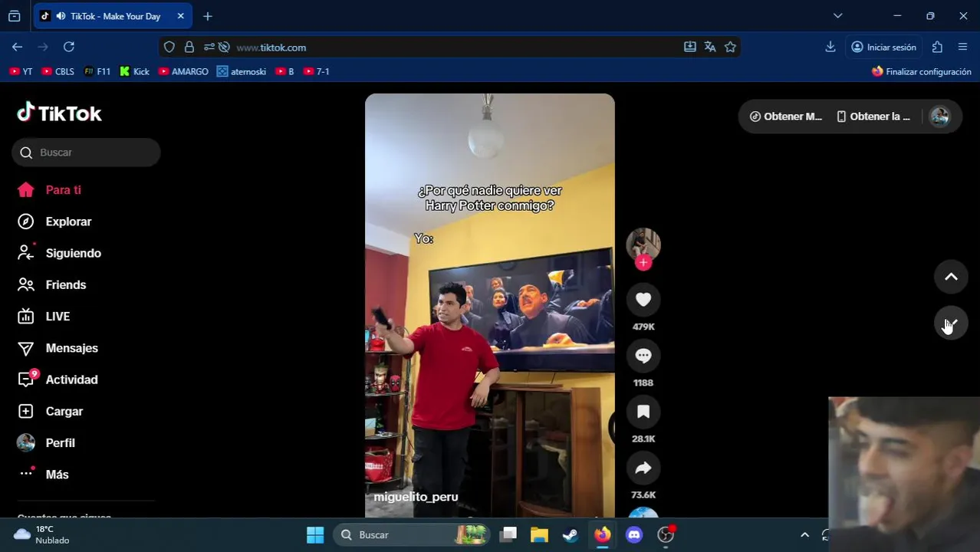Screen dimensions: 980x552
Task: Share the video with the arrow icon
Action: coord(643,468)
